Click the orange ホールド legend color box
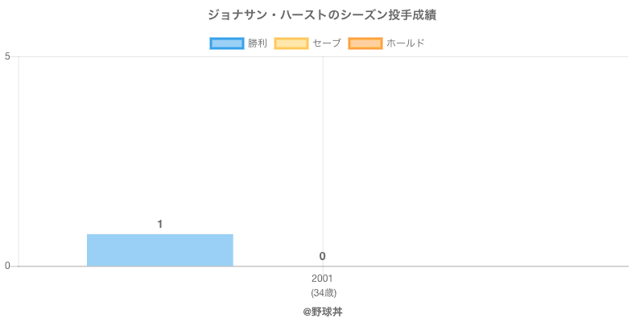 tap(365, 43)
